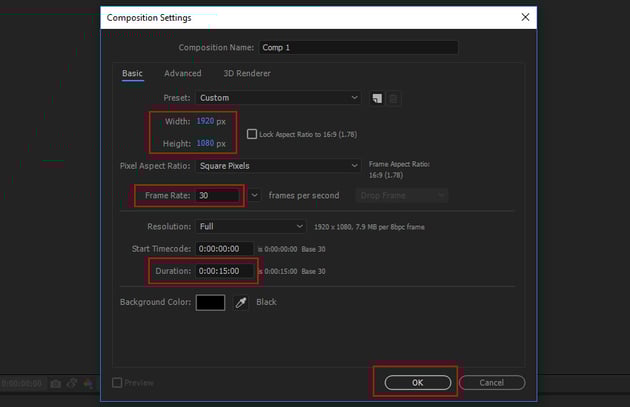Open the 3D Renderer tab

[x=246, y=73]
